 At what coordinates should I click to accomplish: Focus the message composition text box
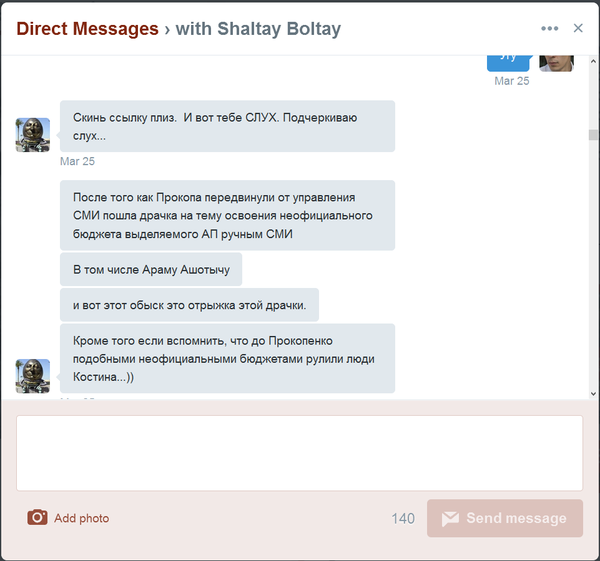[299, 453]
